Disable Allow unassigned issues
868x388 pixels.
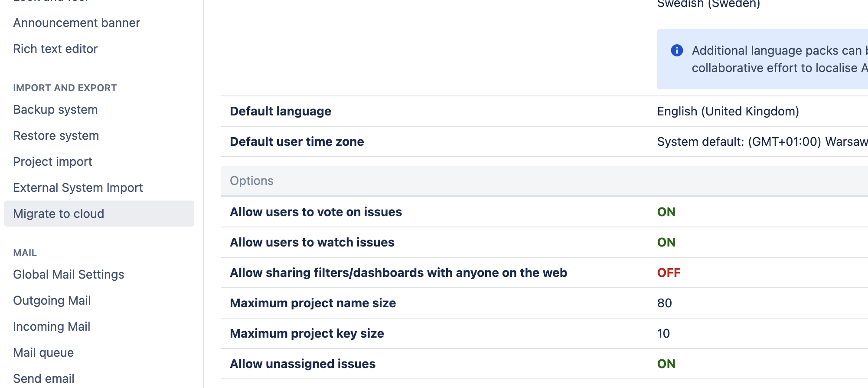click(x=666, y=364)
